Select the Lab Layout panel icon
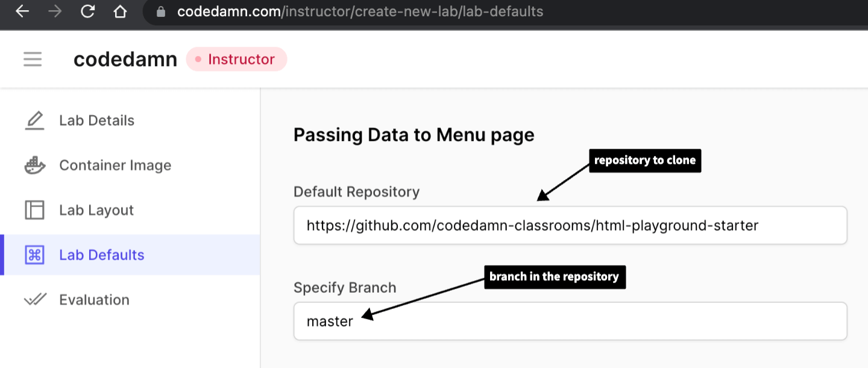 34,210
